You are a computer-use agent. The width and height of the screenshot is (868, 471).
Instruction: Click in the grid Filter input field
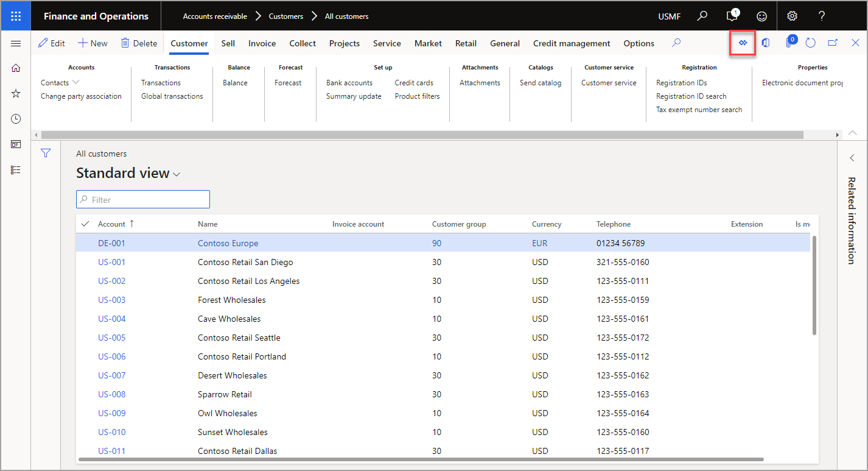pos(143,199)
